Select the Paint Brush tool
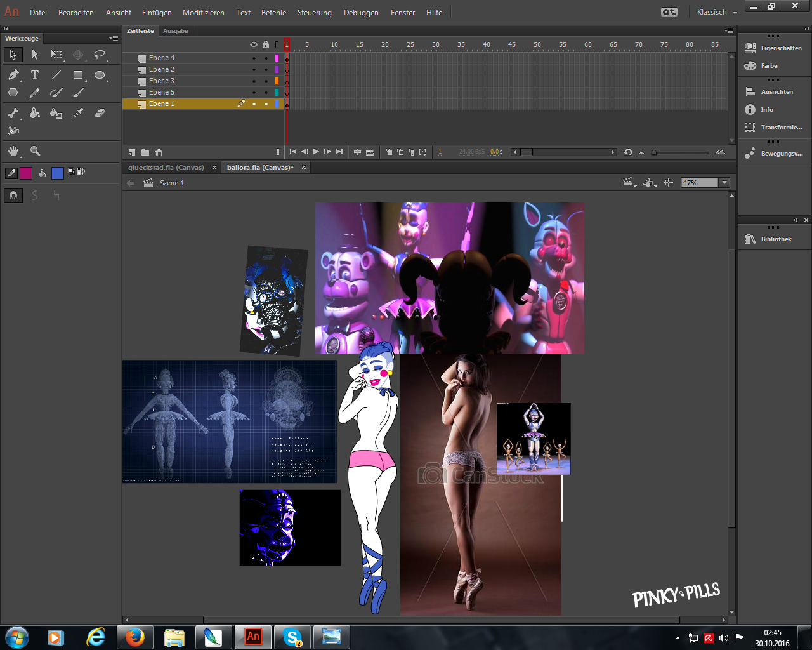The image size is (812, 650). tap(56, 93)
